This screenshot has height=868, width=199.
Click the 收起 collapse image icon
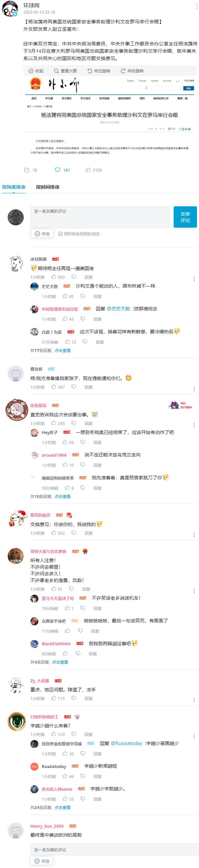[x=36, y=71]
